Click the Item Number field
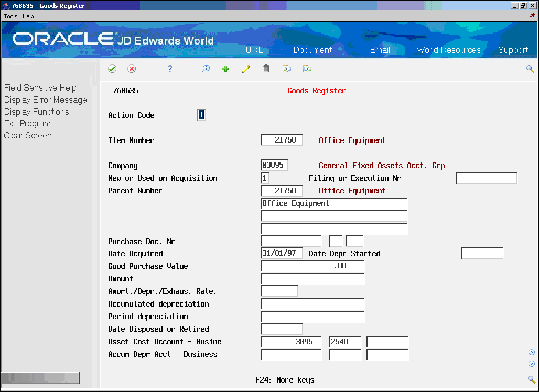539x392 pixels. [282, 140]
